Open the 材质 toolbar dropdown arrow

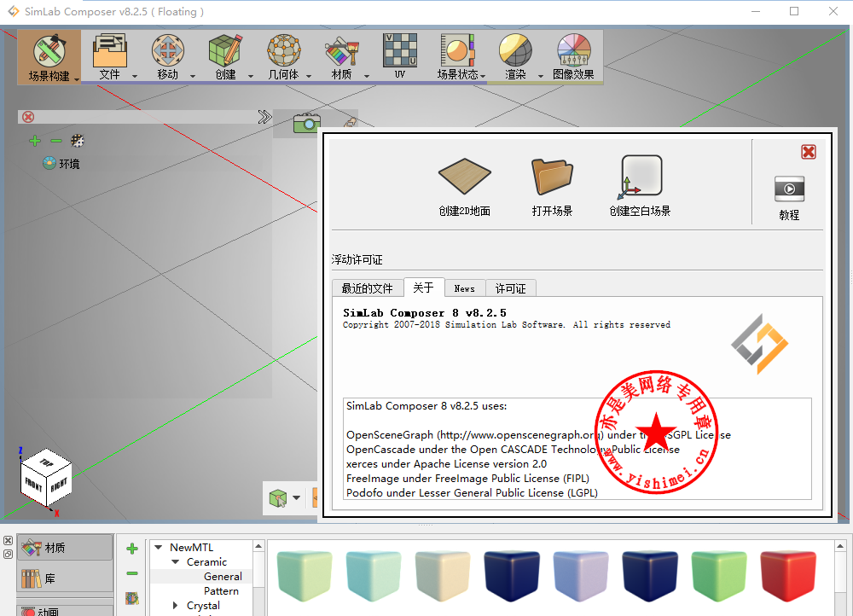coord(367,76)
